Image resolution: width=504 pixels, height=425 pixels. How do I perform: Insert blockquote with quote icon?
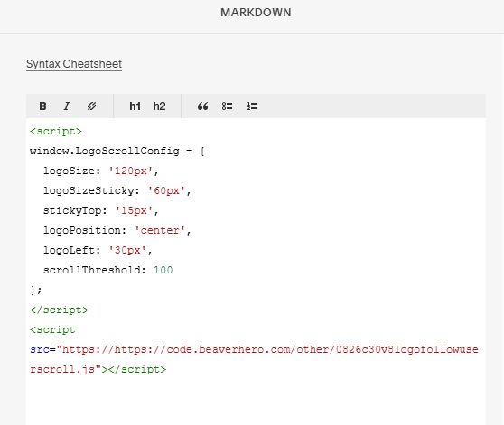pyautogui.click(x=202, y=106)
